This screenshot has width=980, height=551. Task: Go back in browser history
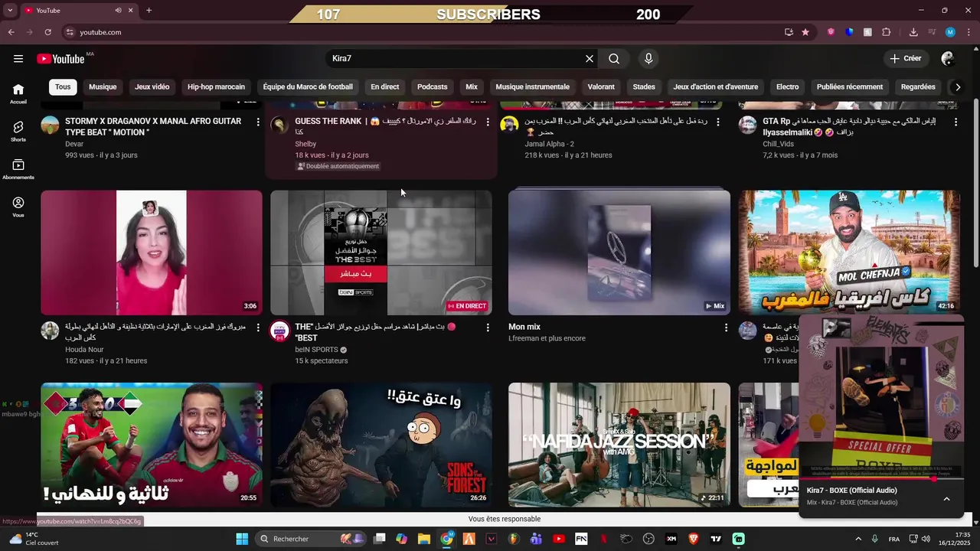(x=11, y=32)
